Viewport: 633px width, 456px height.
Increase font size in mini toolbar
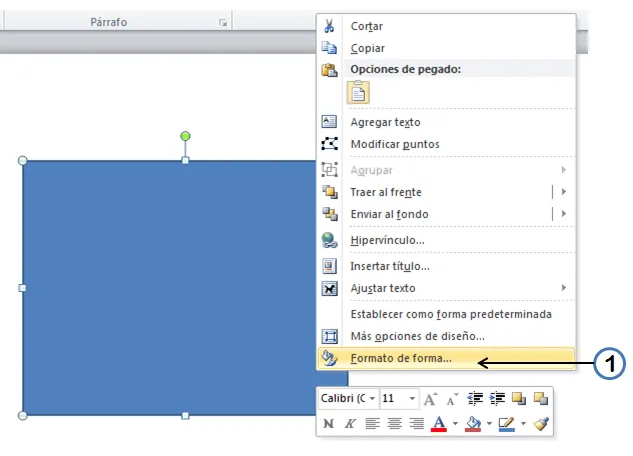point(431,399)
